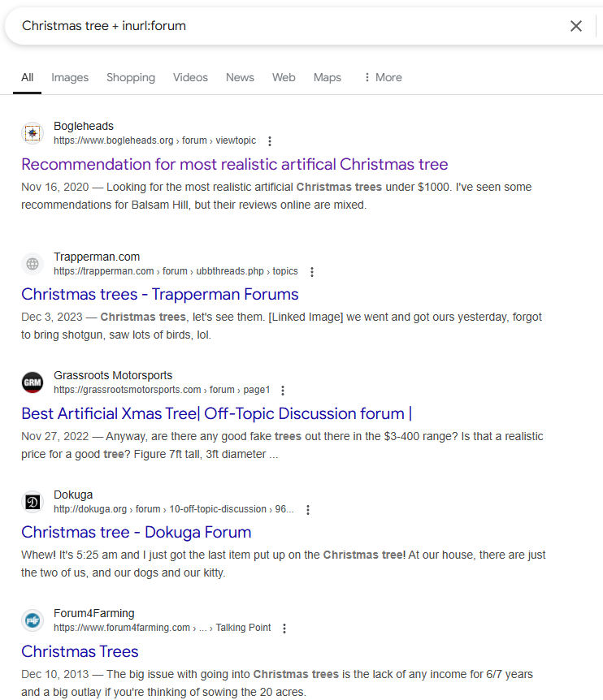Switch to the Shopping tab
This screenshot has height=700, width=603.
[x=130, y=77]
